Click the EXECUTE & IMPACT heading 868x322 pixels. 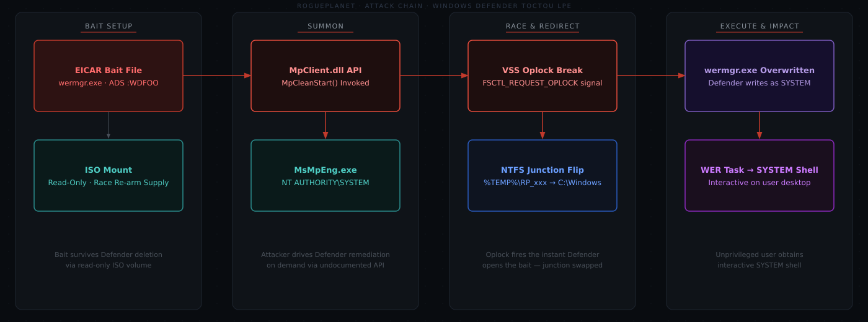[759, 26]
